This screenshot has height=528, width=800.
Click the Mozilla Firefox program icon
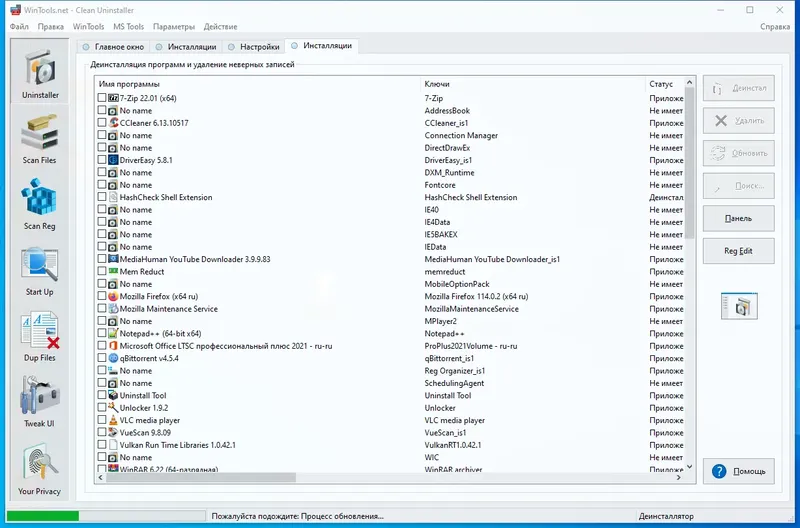point(113,296)
